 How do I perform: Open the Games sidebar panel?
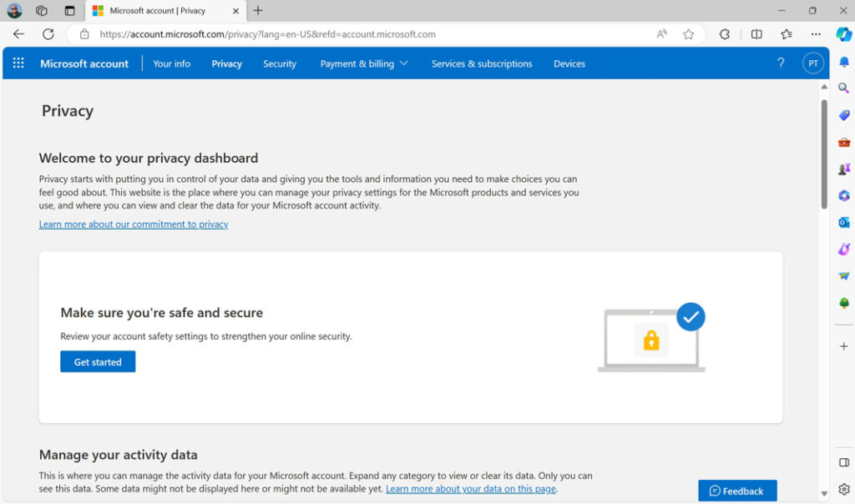843,169
